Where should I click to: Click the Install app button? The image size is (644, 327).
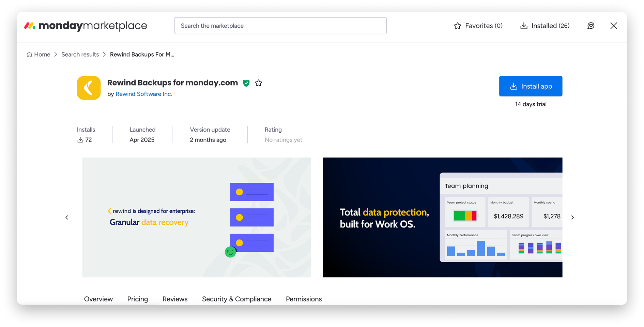pos(531,86)
